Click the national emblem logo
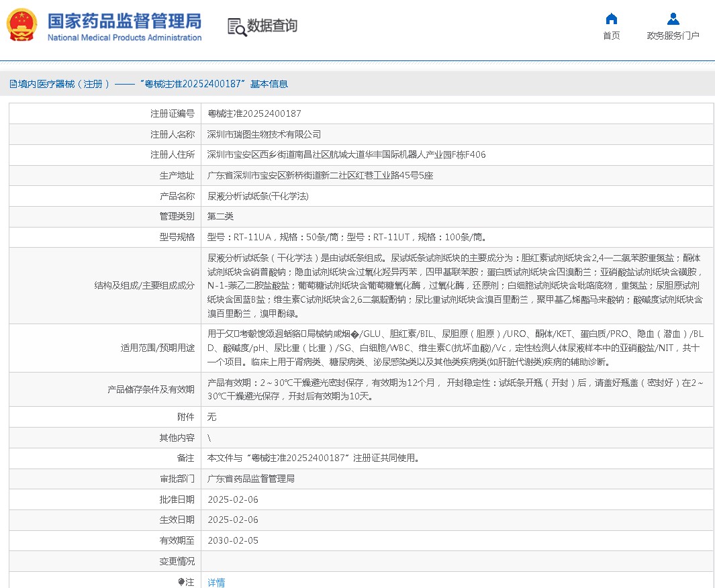 click(22, 26)
